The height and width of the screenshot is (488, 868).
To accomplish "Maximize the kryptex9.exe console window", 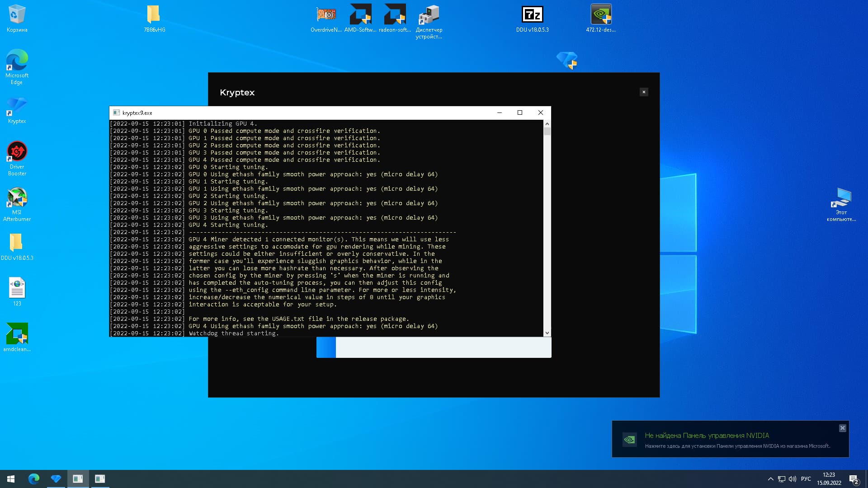I will click(x=520, y=113).
